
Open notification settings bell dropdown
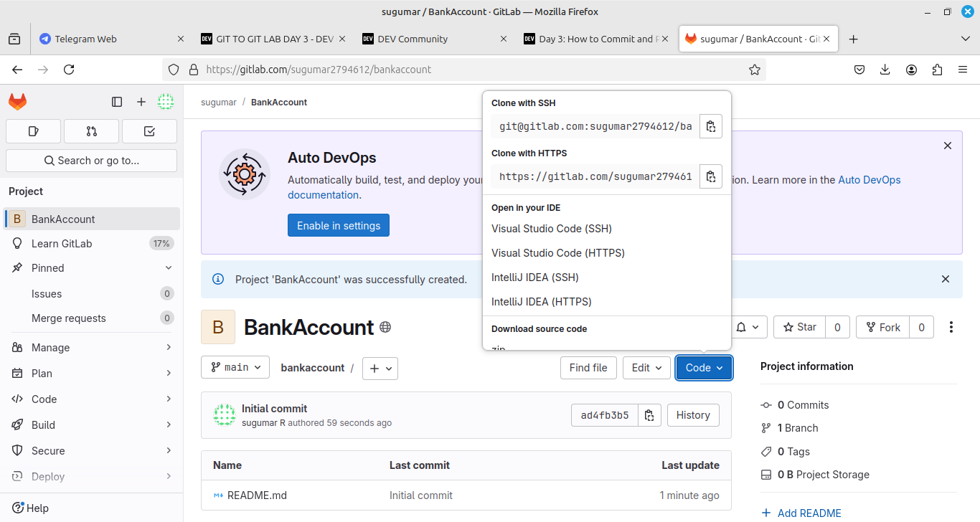pyautogui.click(x=749, y=327)
